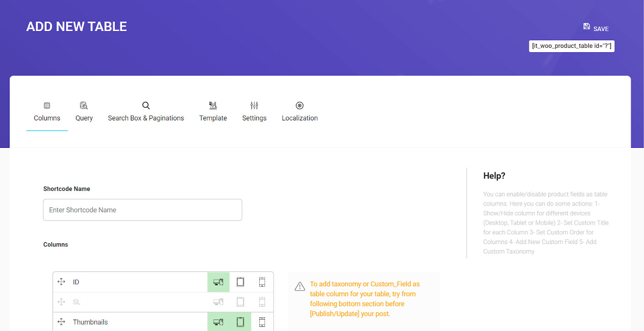Click the Query database icon
Screen dimensions: 644x331
tap(84, 106)
